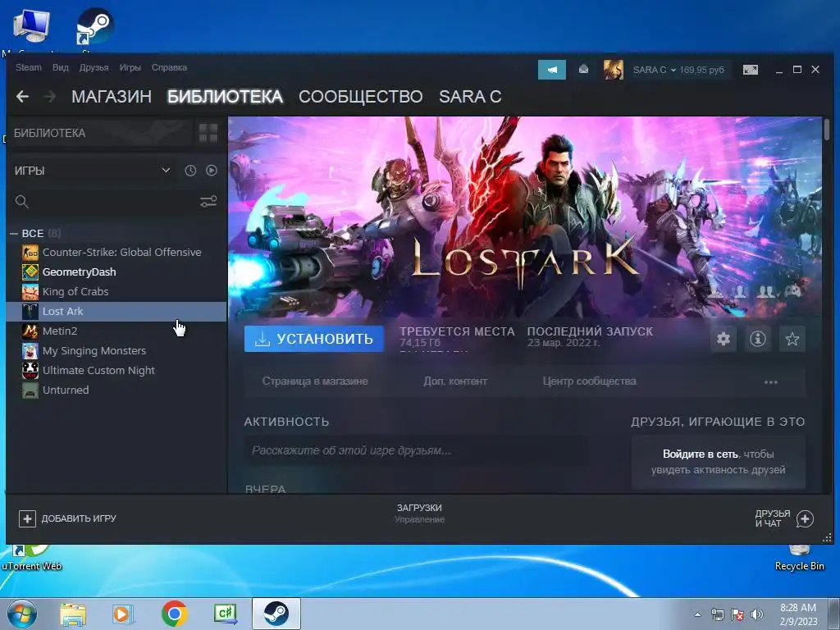
Task: Click the wallet balance 169,95 руб
Action: 701,71
